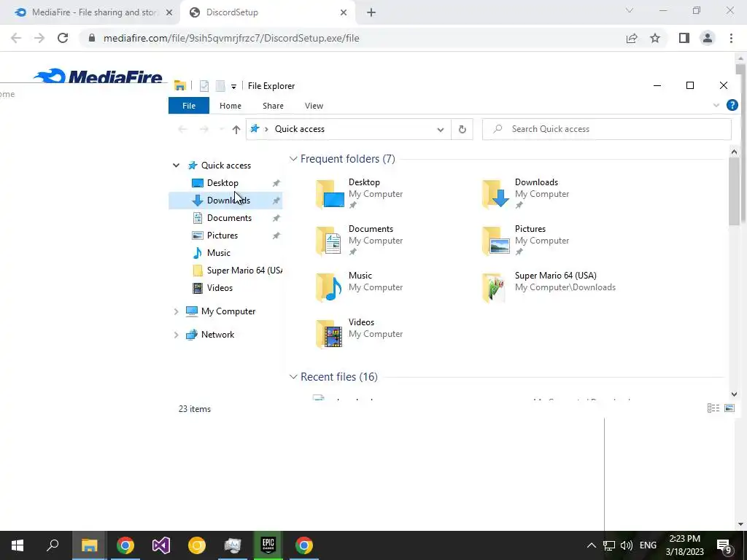Open Windows taskbar search

click(x=53, y=545)
